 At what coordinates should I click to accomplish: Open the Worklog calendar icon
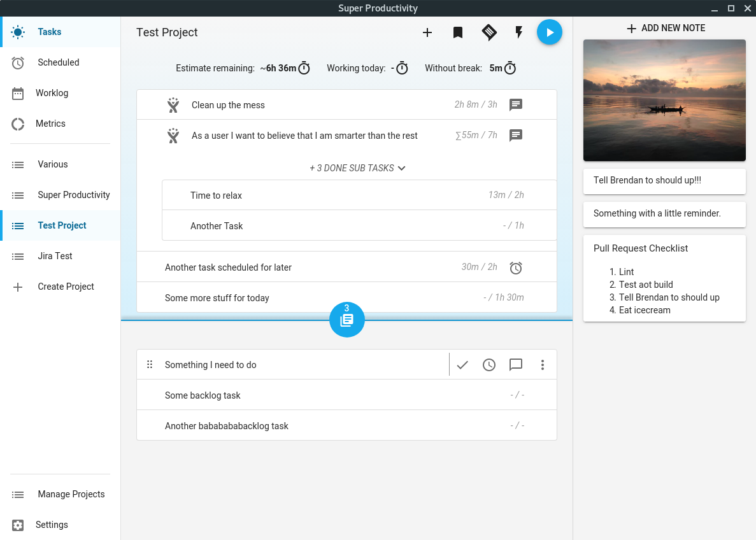coord(18,93)
